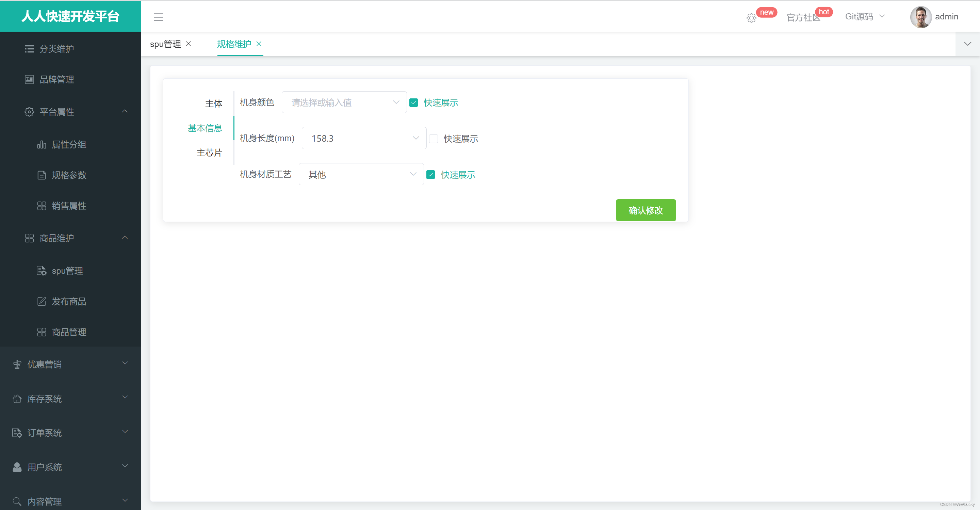Click the 机身颜色 select input field
This screenshot has width=980, height=510.
344,102
